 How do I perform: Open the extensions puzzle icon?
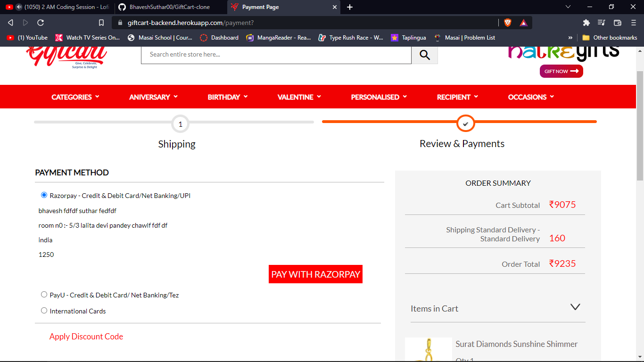(586, 23)
